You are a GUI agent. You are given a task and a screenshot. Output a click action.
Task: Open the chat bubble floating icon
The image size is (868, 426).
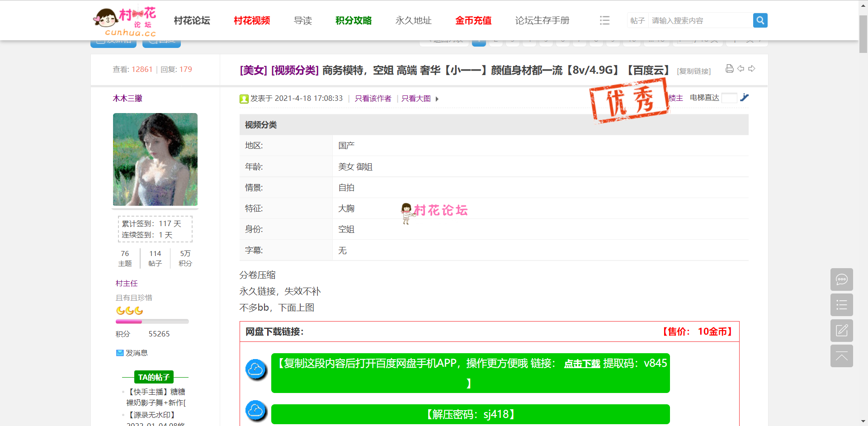click(841, 279)
